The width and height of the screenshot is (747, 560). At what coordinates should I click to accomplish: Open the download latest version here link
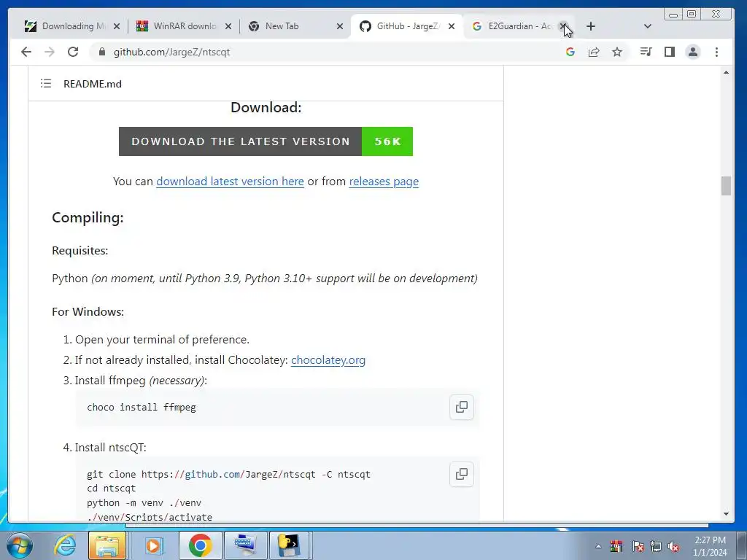(x=230, y=182)
